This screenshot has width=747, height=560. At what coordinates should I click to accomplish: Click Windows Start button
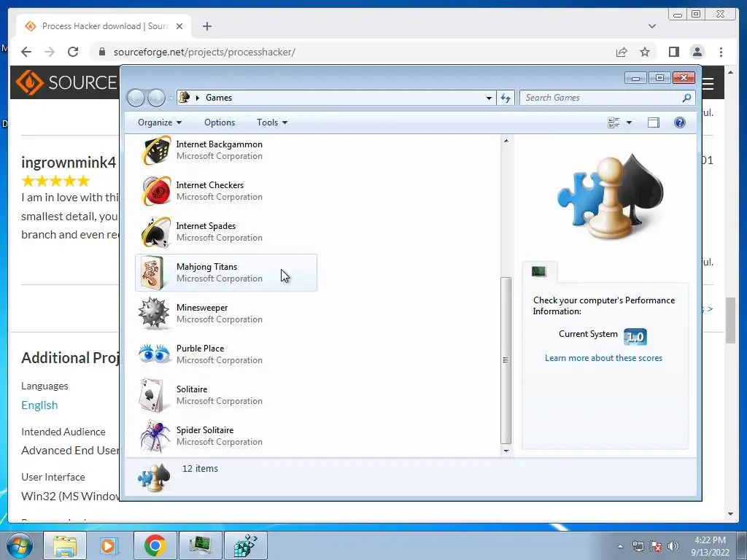pyautogui.click(x=20, y=545)
